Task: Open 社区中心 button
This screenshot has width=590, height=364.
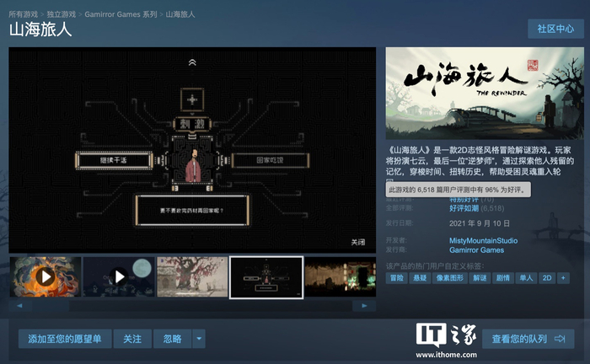Action: click(555, 29)
